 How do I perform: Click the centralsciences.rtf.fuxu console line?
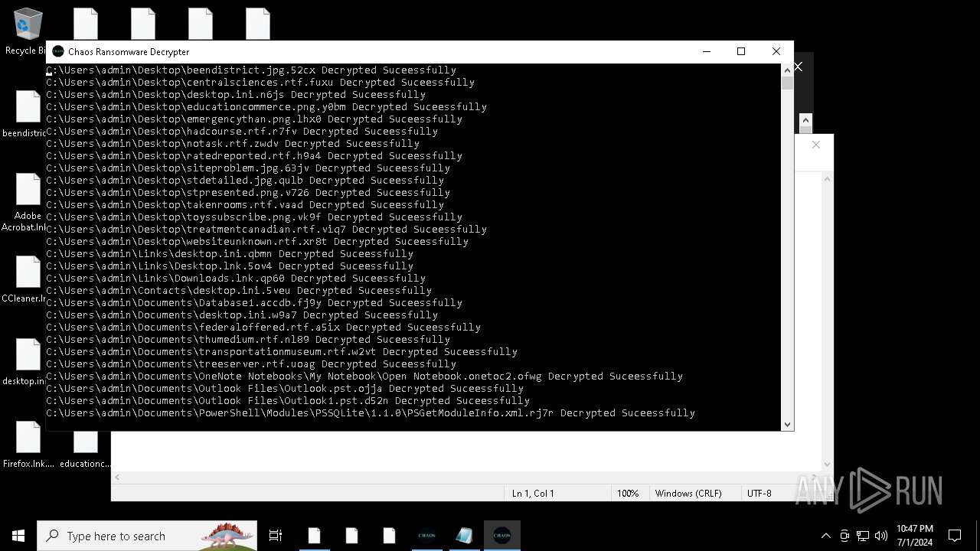[x=260, y=82]
